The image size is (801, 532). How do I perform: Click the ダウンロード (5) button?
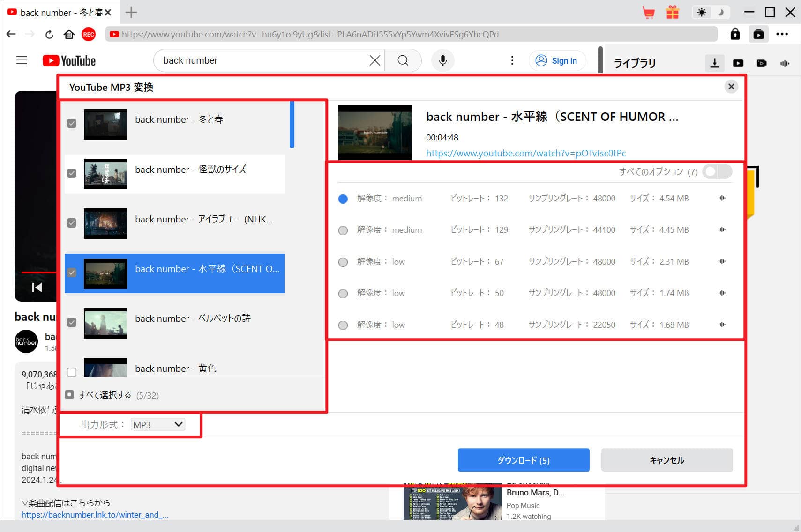click(523, 460)
